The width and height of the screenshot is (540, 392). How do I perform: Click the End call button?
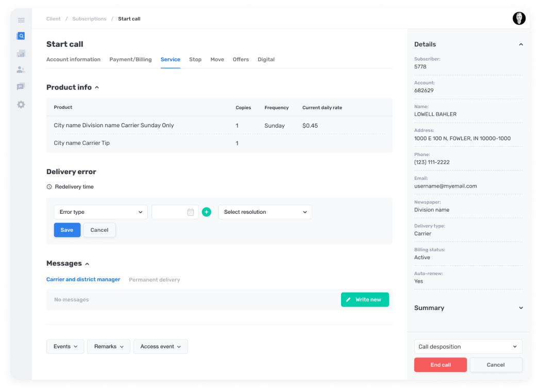(440, 364)
